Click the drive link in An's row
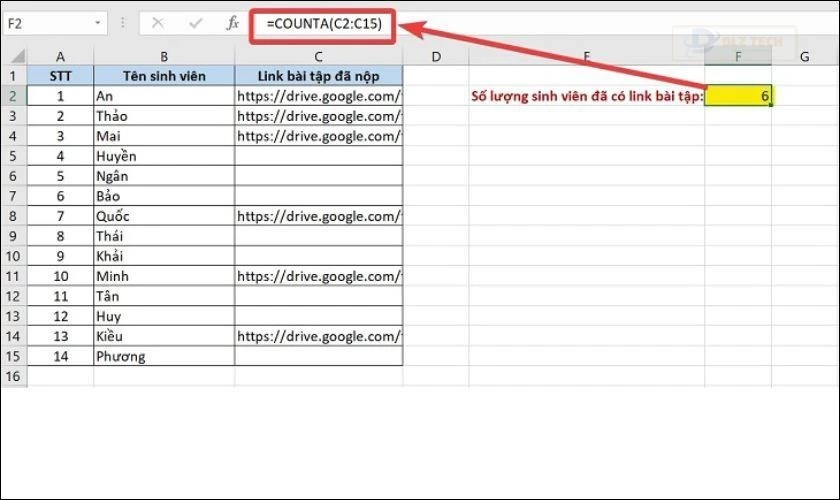 click(319, 96)
